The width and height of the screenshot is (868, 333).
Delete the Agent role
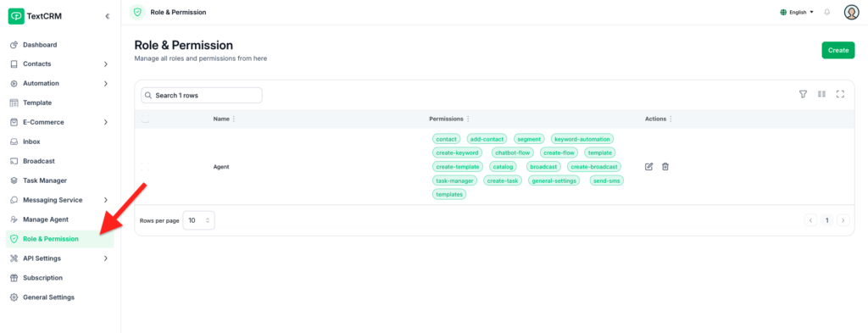(665, 166)
